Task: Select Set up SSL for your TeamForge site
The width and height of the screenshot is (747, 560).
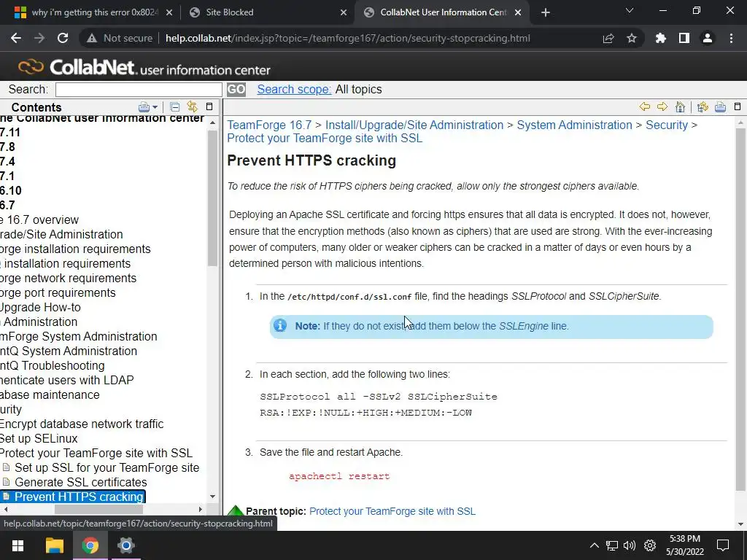Action: [107, 467]
